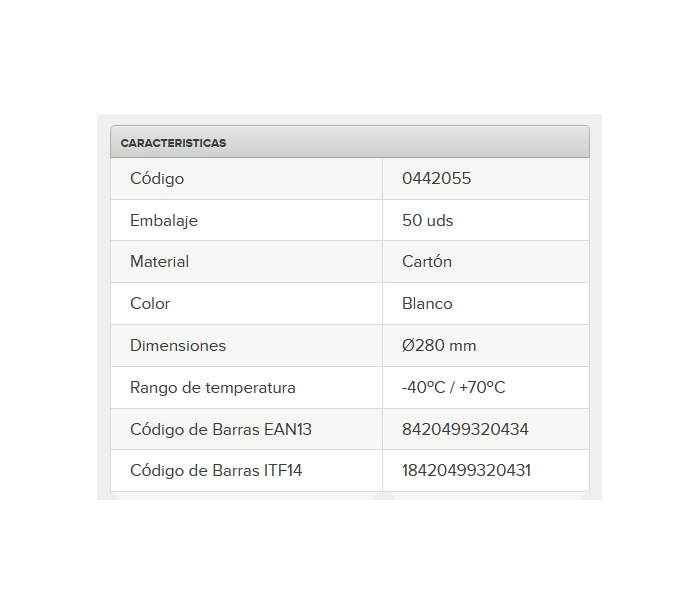The width and height of the screenshot is (700, 614).
Task: Select the Color row label
Action: coord(150,304)
